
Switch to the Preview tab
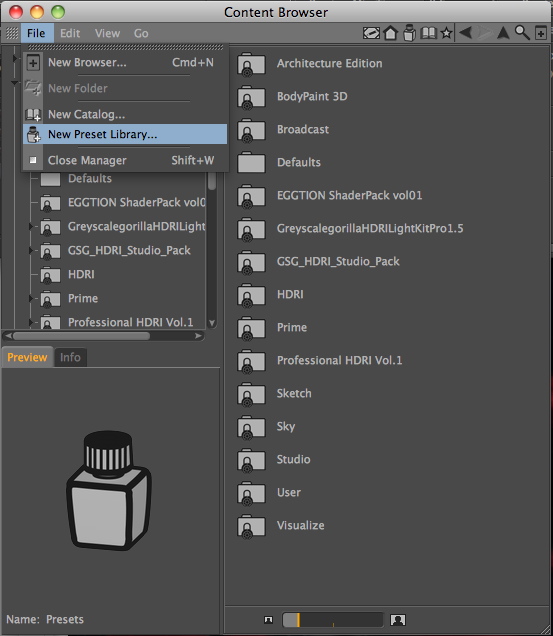click(27, 357)
